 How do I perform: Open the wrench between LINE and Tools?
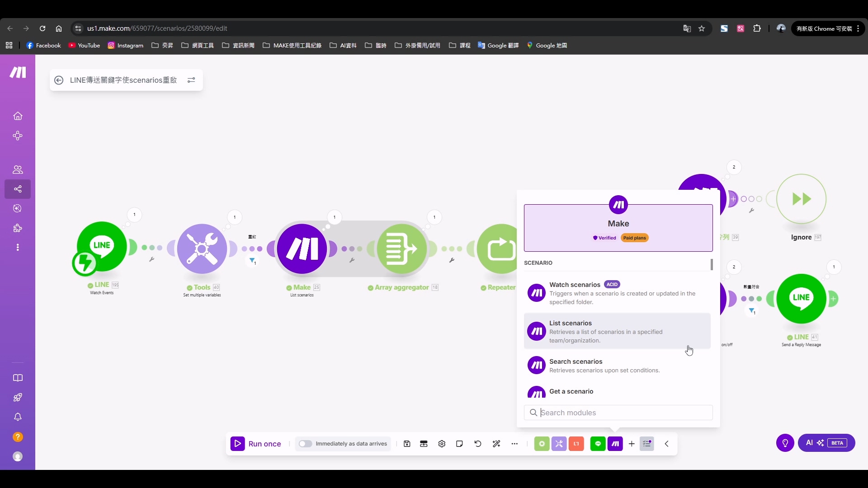pyautogui.click(x=152, y=259)
